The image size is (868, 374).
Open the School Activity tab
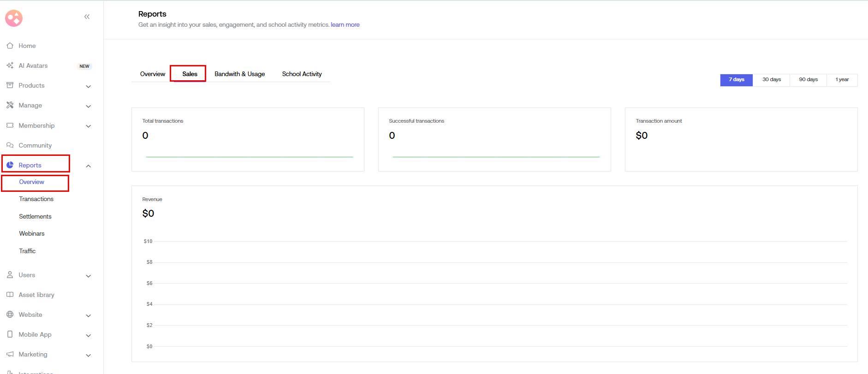click(302, 74)
